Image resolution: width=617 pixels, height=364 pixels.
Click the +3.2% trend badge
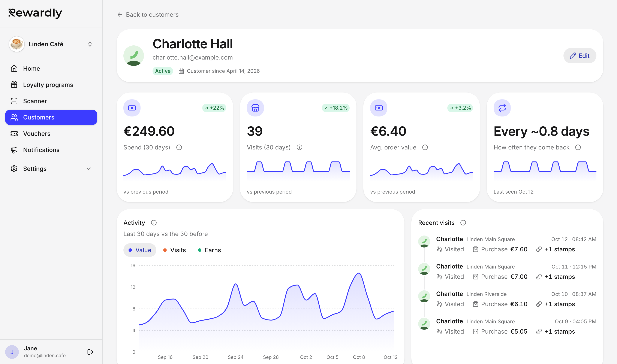[x=460, y=108]
